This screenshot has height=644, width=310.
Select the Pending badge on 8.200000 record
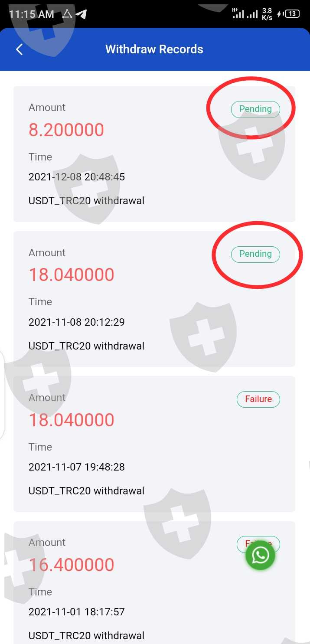click(255, 109)
